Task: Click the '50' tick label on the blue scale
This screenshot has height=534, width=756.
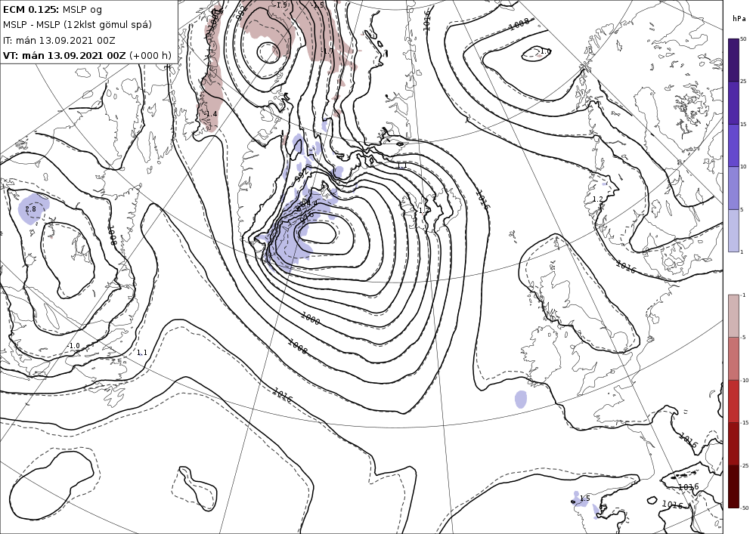Action: point(743,39)
